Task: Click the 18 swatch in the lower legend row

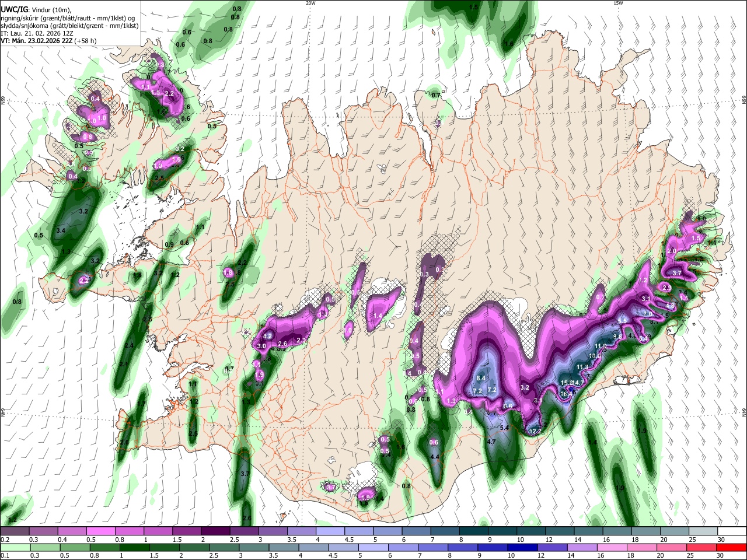Action: (641, 547)
